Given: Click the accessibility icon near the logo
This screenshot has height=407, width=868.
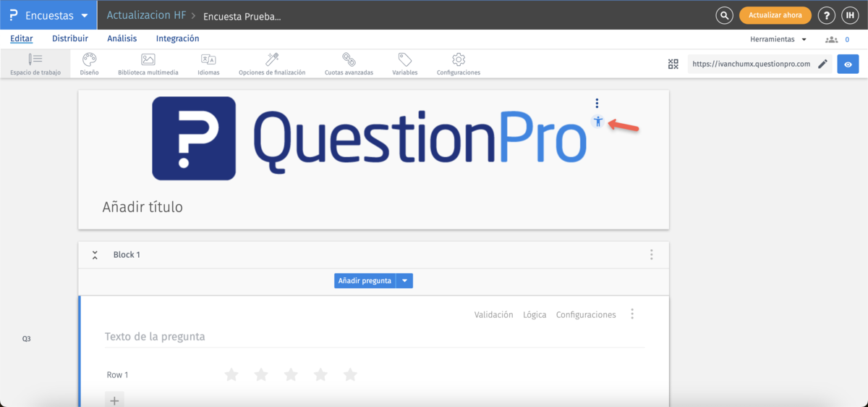Looking at the screenshot, I should [597, 122].
